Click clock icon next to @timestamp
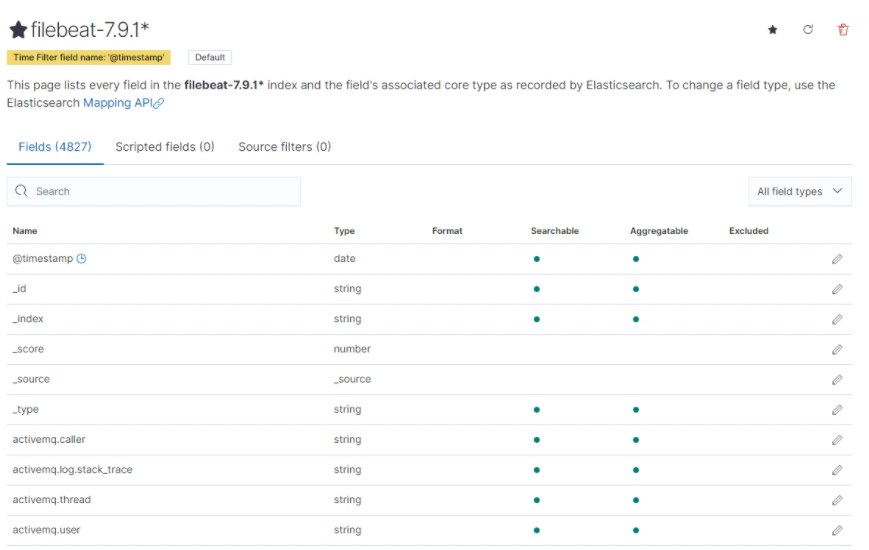This screenshot has width=869, height=550. [81, 258]
